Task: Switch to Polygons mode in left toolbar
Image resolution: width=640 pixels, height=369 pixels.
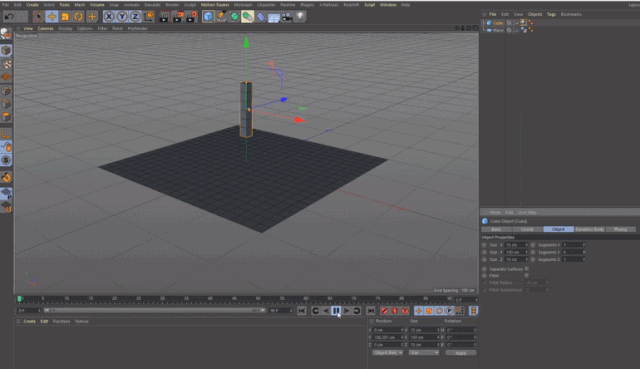Action: click(x=6, y=117)
